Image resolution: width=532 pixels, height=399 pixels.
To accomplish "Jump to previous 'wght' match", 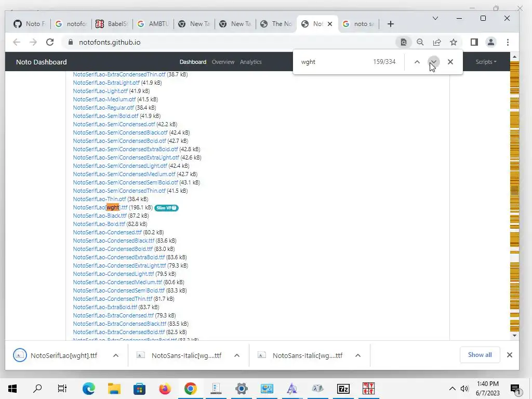I will 417,62.
